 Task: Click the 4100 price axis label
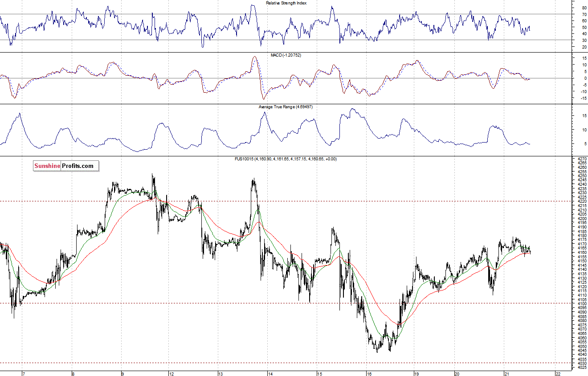click(583, 303)
